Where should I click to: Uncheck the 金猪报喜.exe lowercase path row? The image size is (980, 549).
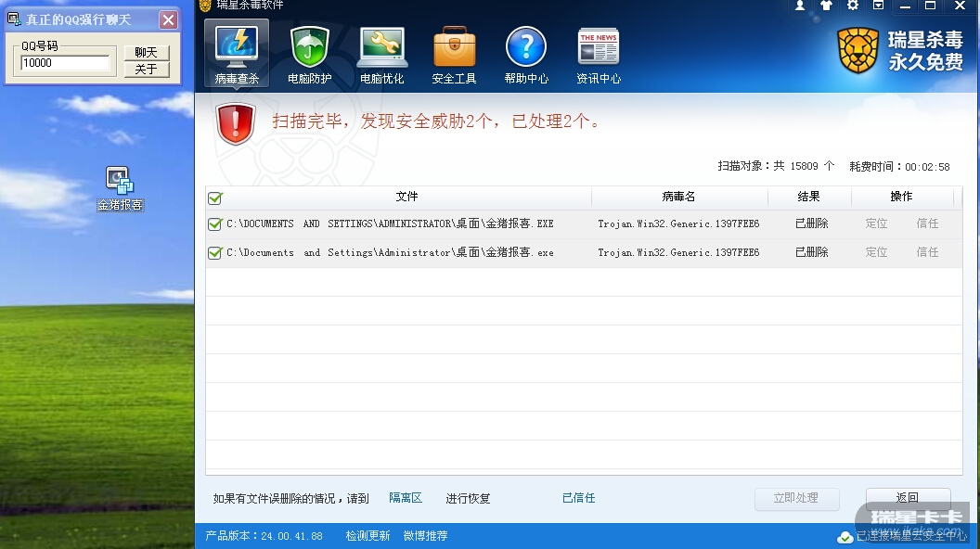point(215,252)
